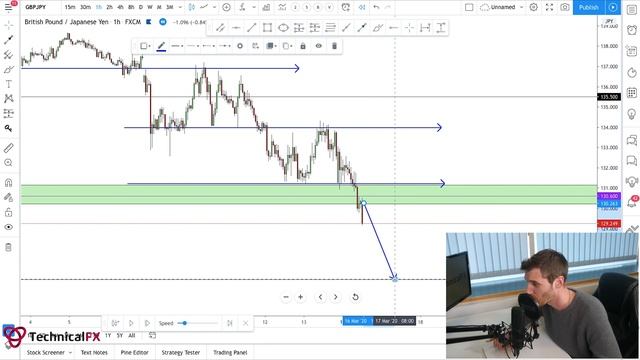Select the layout square icon
This screenshot has height=360, width=640.
click(469, 7)
